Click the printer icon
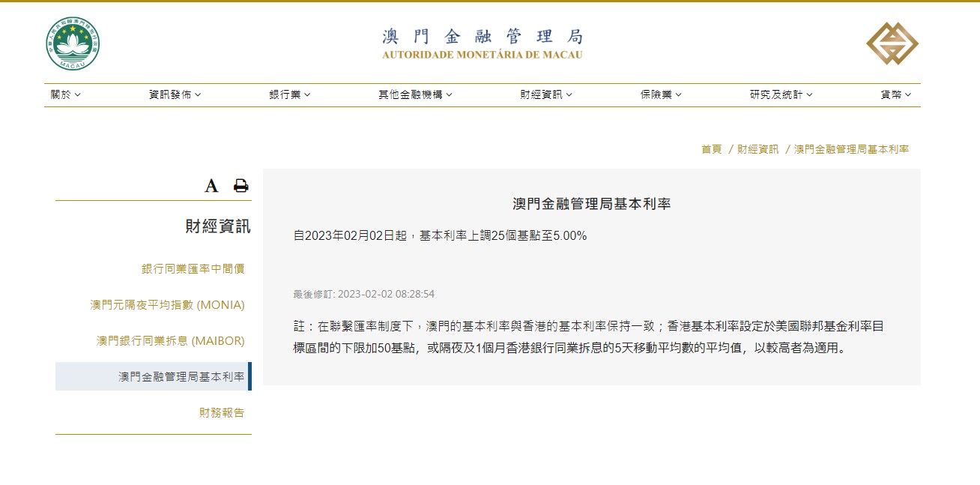This screenshot has width=980, height=485. tap(241, 186)
